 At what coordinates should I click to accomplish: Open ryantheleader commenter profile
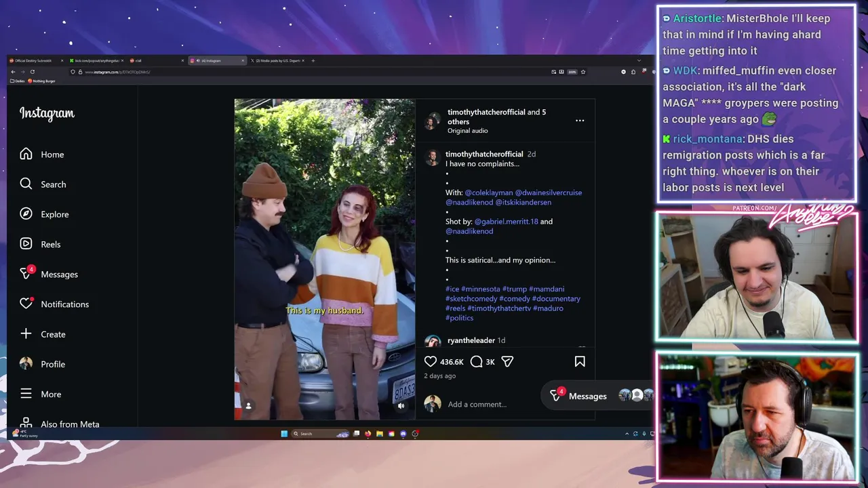(471, 340)
